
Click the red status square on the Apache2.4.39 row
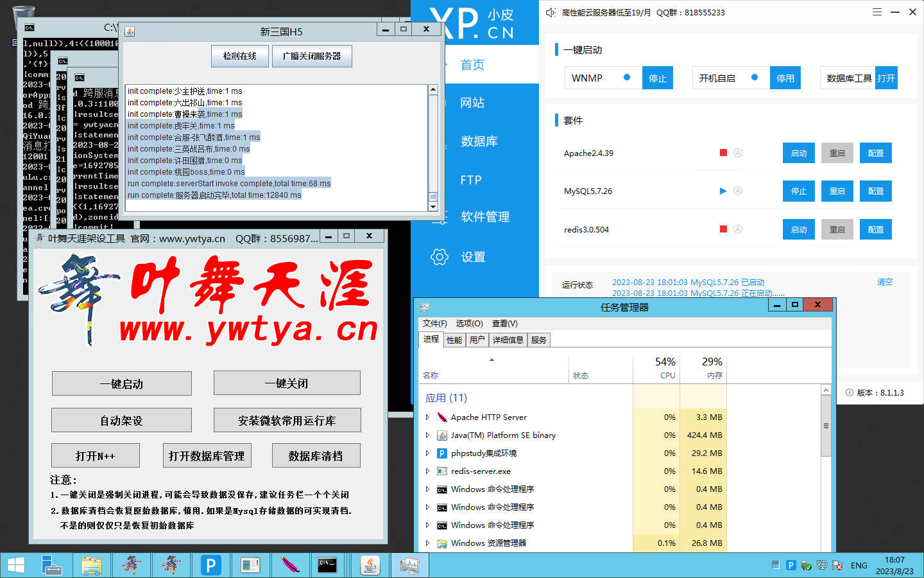(x=723, y=153)
